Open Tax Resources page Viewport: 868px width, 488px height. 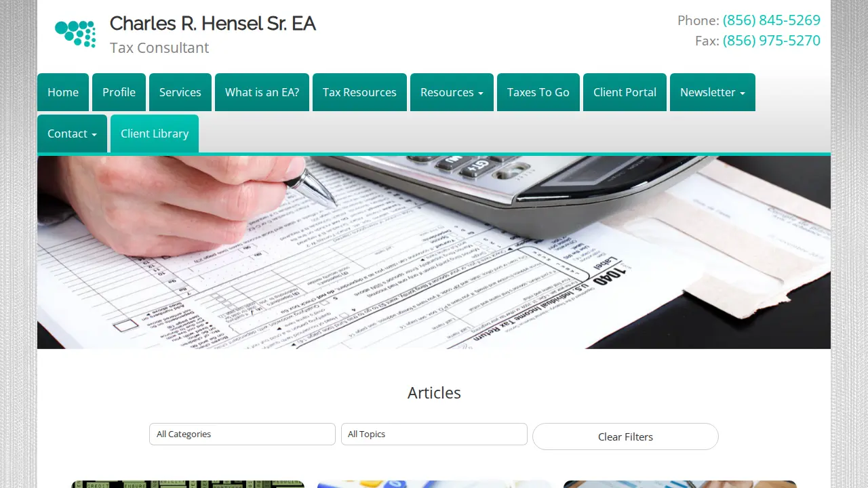(359, 92)
